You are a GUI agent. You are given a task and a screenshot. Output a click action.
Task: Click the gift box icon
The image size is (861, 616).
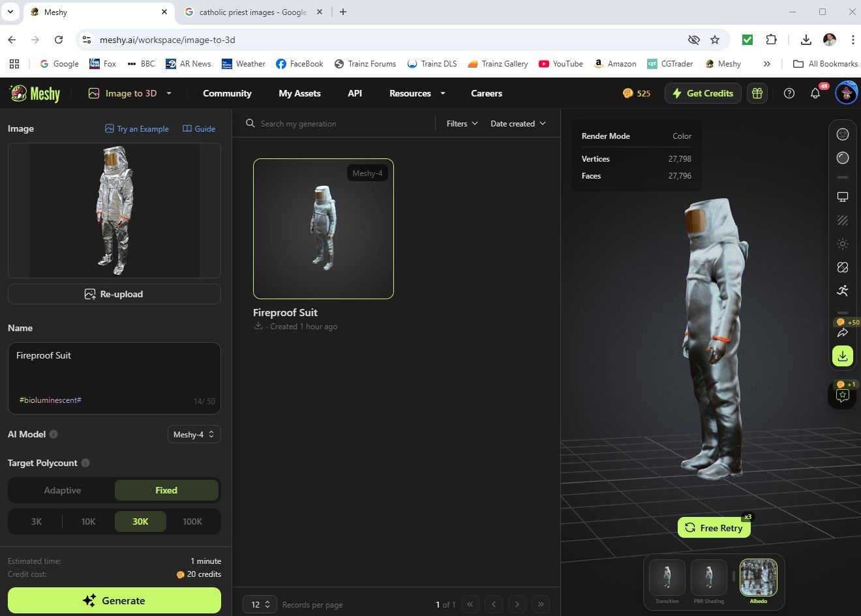coord(757,93)
